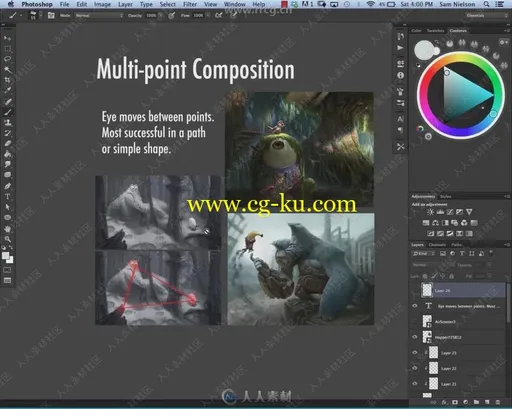Select the Sponge tool
The width and height of the screenshot is (512, 409).
tap(7, 175)
